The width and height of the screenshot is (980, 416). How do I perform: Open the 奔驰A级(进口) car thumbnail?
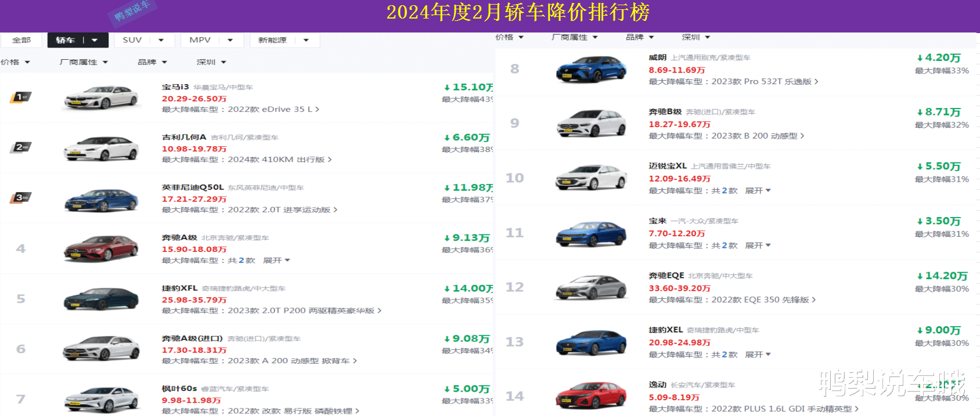tap(102, 349)
